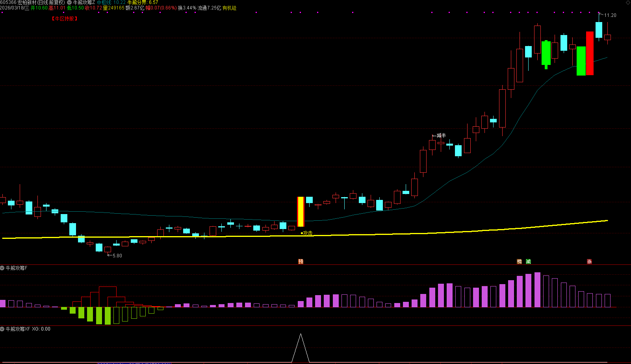Image resolution: width=631 pixels, height=364 pixels.
Task: Click the 【牛区持股】 status label
Action: (x=65, y=18)
